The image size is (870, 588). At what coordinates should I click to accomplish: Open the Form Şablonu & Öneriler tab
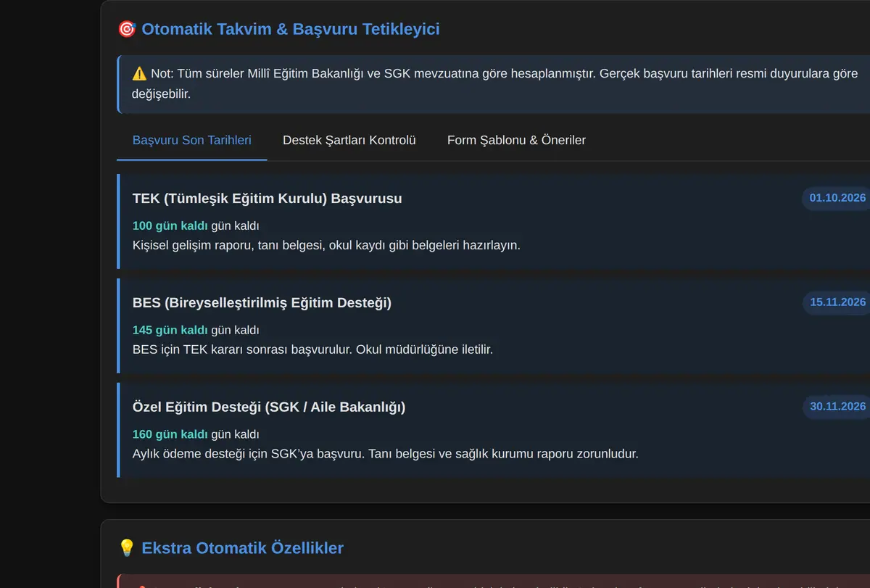(x=516, y=140)
